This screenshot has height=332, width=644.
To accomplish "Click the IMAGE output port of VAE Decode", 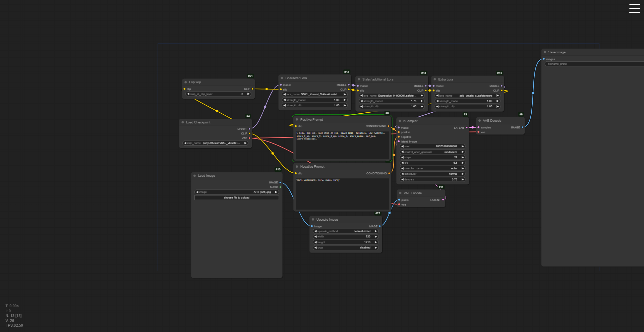I will coord(522,127).
